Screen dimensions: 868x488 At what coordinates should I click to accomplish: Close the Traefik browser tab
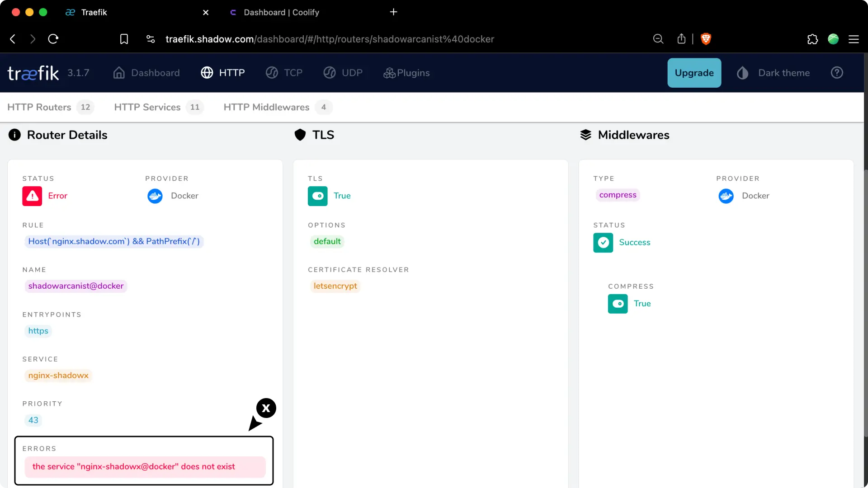206,12
